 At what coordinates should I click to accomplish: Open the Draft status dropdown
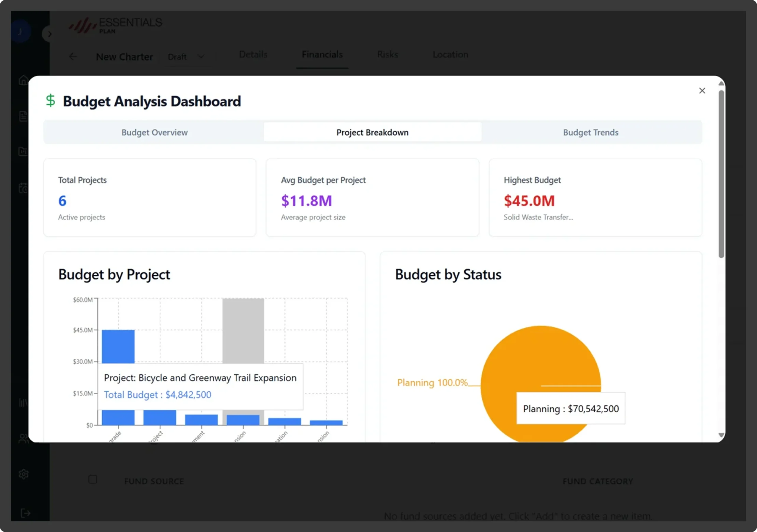[186, 57]
